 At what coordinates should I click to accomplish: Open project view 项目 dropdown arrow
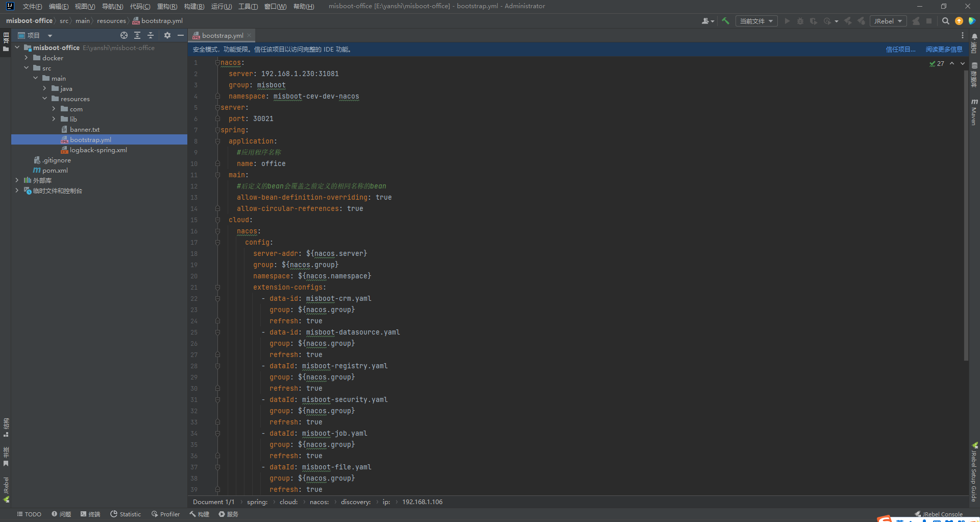(50, 36)
